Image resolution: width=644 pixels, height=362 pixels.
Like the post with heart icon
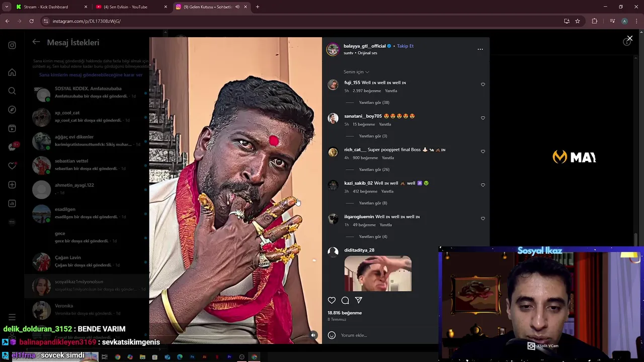(332, 300)
